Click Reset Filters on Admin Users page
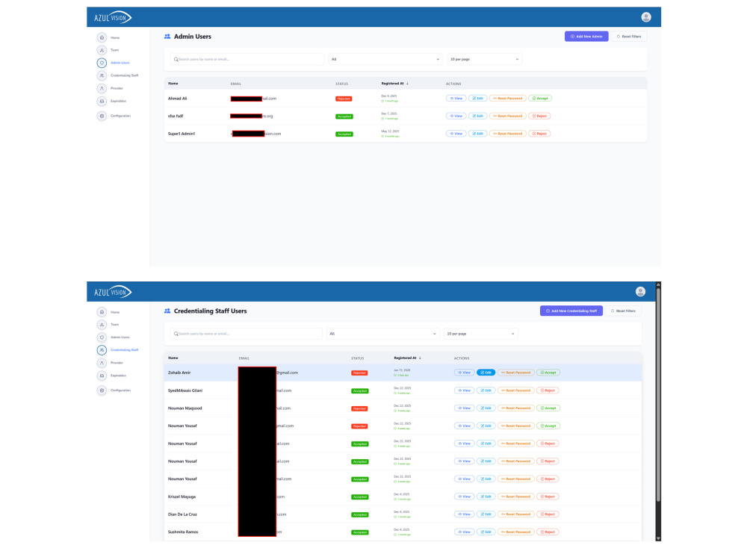Screen dimensions: 747x560 (x=629, y=36)
